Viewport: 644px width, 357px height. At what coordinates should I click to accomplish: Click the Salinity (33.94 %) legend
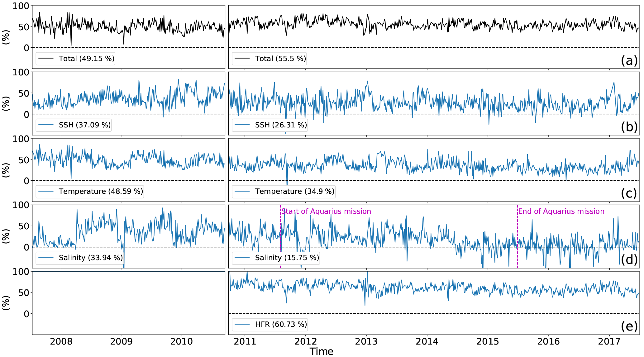[91, 258]
